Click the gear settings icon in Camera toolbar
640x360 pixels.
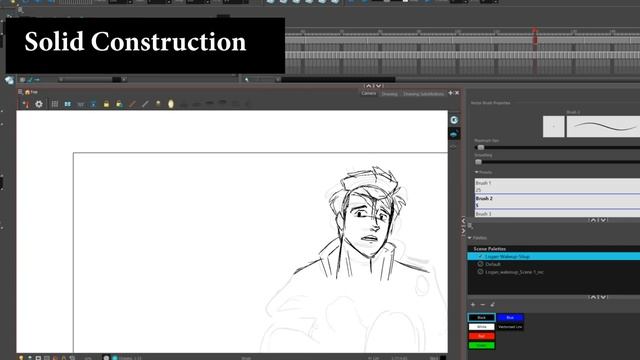[39, 104]
